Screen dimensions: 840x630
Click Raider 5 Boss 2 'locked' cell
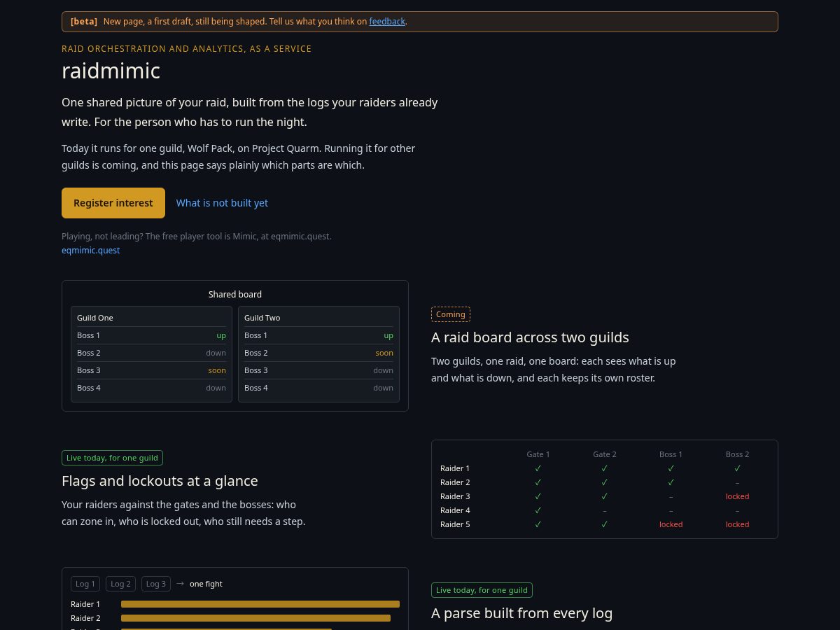[x=737, y=524]
